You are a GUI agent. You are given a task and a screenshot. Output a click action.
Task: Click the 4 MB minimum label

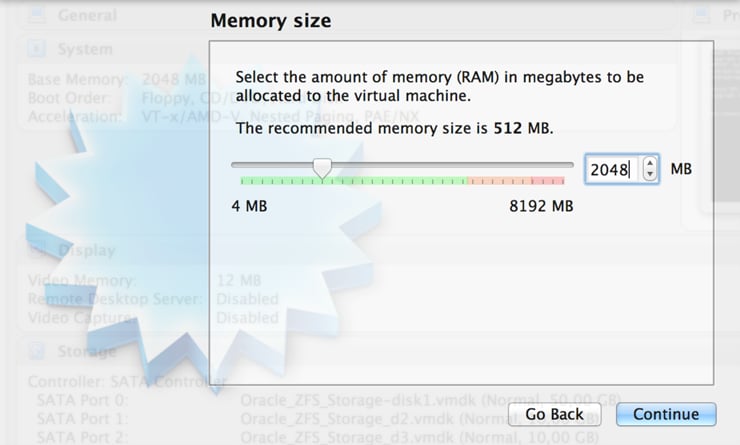click(x=249, y=207)
